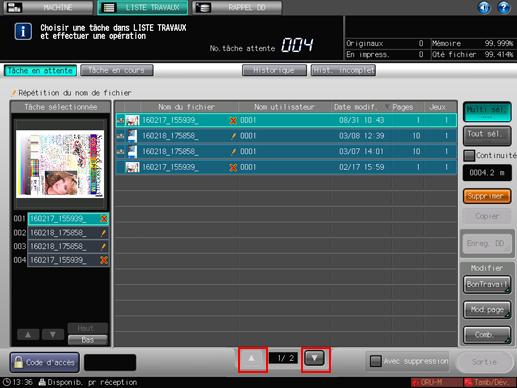Click red X icon beside item 001
Image resolution: width=517 pixels, height=388 pixels.
point(104,219)
